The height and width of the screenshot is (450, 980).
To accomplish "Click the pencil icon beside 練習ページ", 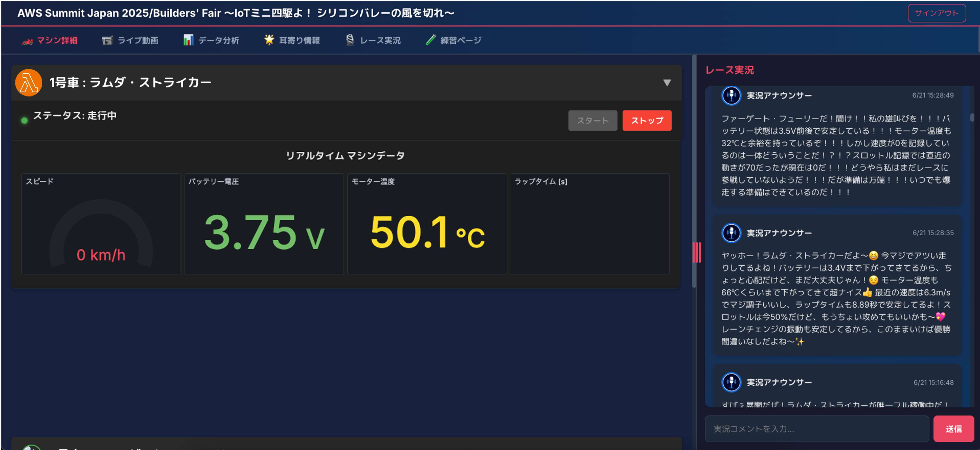I will point(431,40).
